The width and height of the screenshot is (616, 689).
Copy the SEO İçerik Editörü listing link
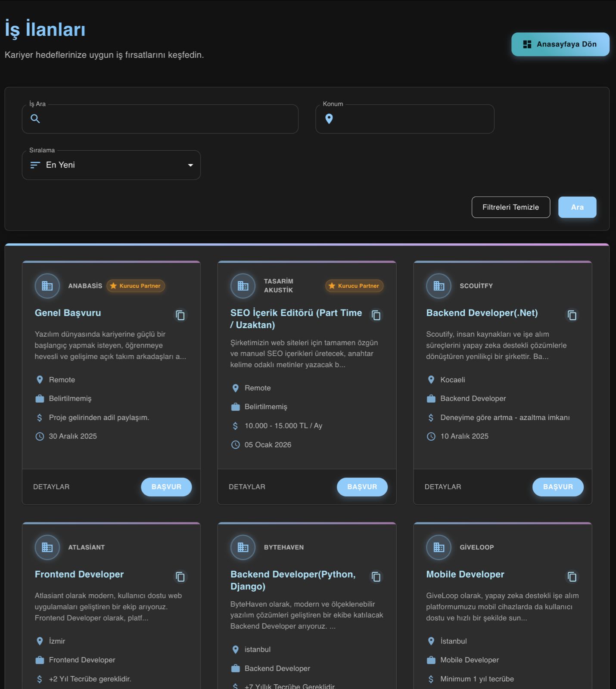tap(376, 315)
